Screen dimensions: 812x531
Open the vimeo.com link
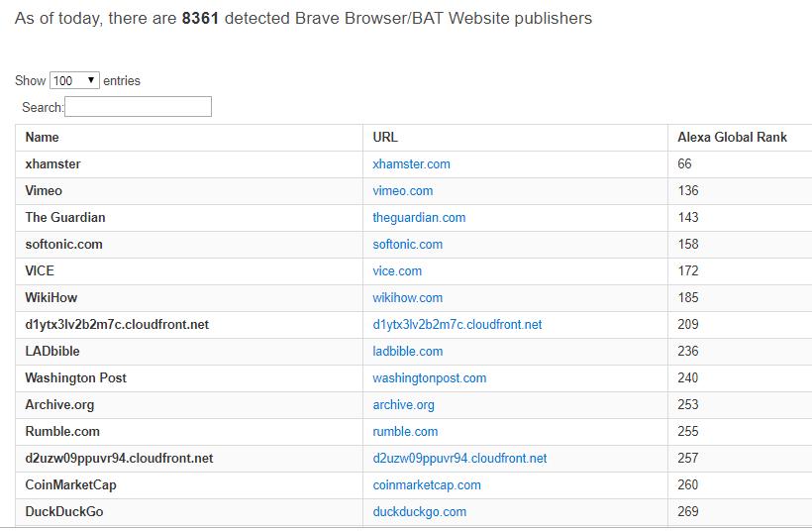click(x=402, y=190)
